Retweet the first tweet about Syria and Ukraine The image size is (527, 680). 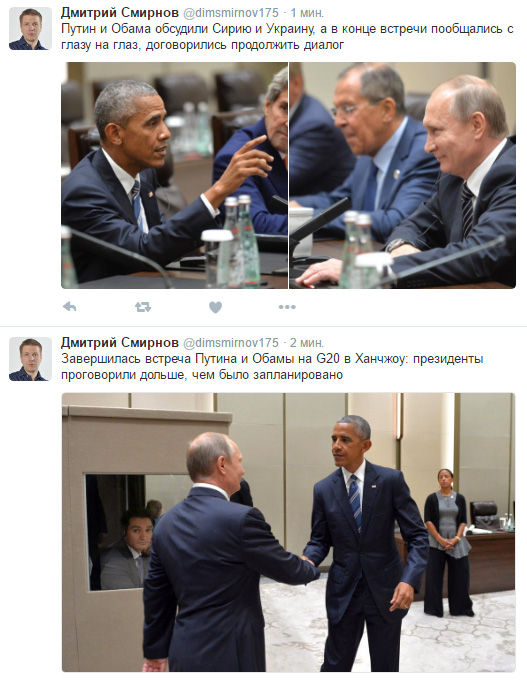pyautogui.click(x=143, y=307)
